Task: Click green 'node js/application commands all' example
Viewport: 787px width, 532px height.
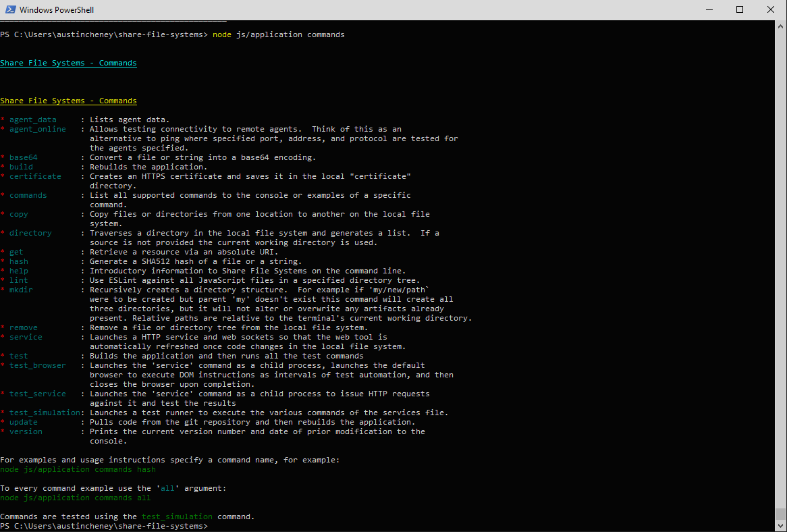Action: (x=76, y=498)
